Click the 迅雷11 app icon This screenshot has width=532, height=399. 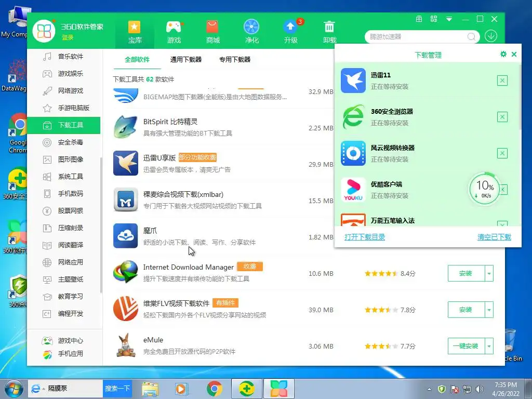pos(353,81)
